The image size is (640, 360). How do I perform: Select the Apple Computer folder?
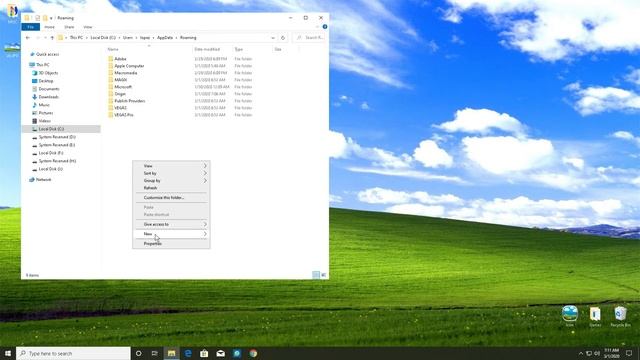click(129, 66)
